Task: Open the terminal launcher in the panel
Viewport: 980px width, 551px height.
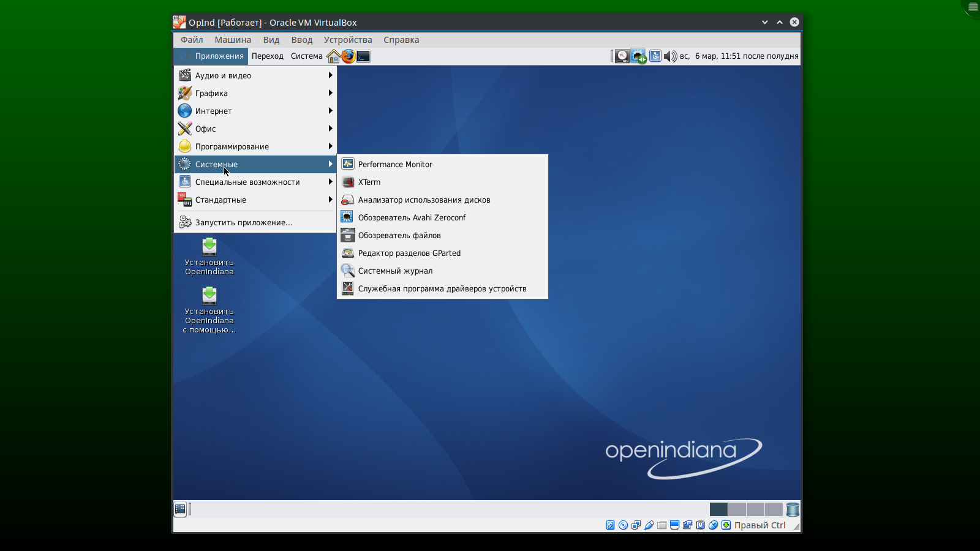Action: (x=363, y=56)
